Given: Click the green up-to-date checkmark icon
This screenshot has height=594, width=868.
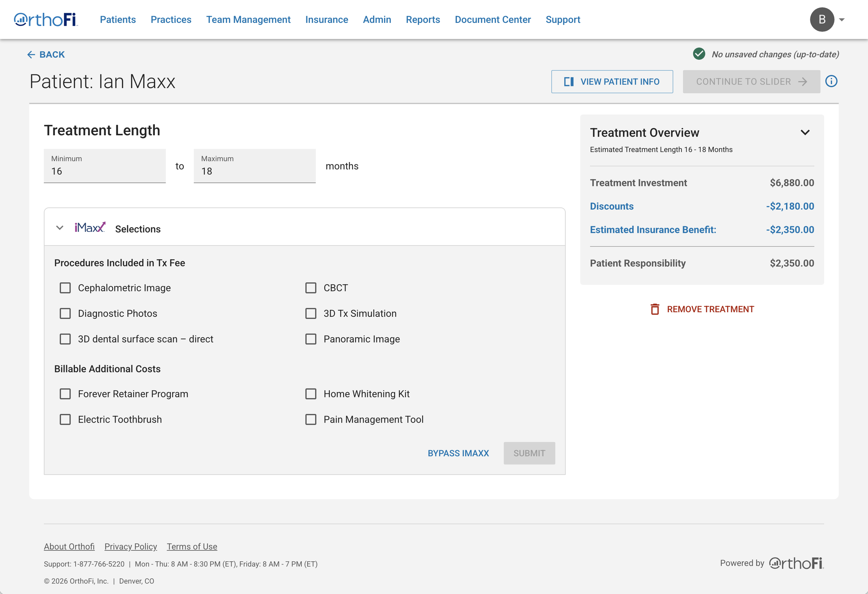Looking at the screenshot, I should click(699, 54).
